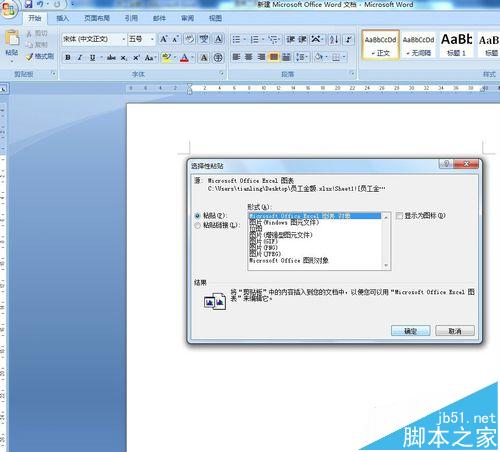Open the Review ribbon tab
The image size is (500, 452).
(x=187, y=18)
